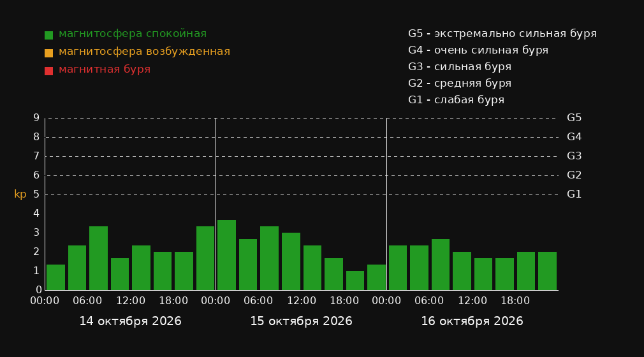Click the green calm magnetosphere legend square
Viewport: 644px width, 357px height.
tap(48, 35)
